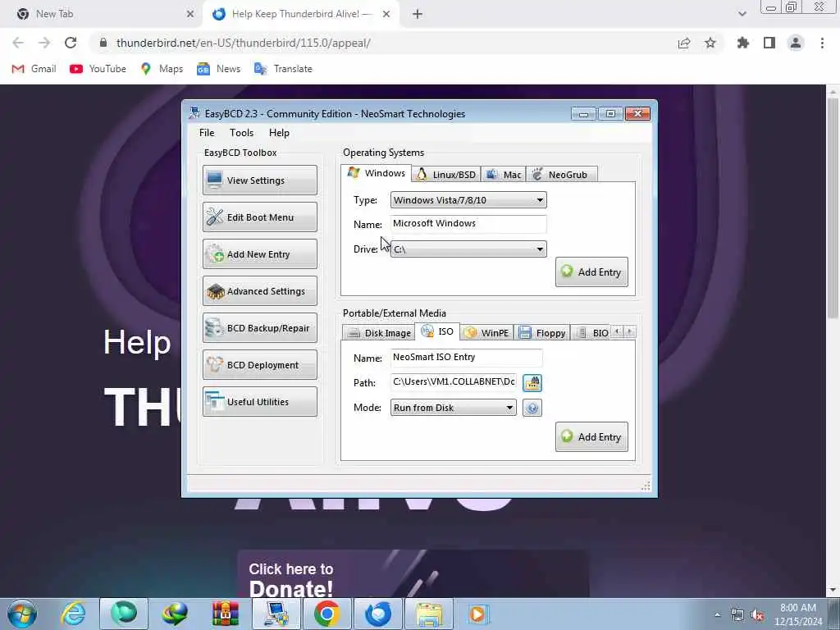
Task: Click the share page icon in Chrome
Action: click(x=683, y=43)
